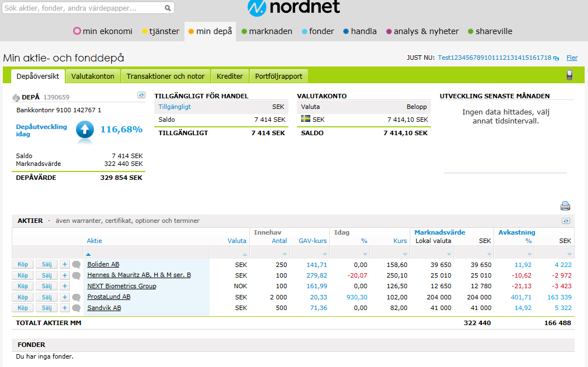The image size is (588, 367).
Task: Sort by Avkastning percent column arrow
Action: point(529,254)
